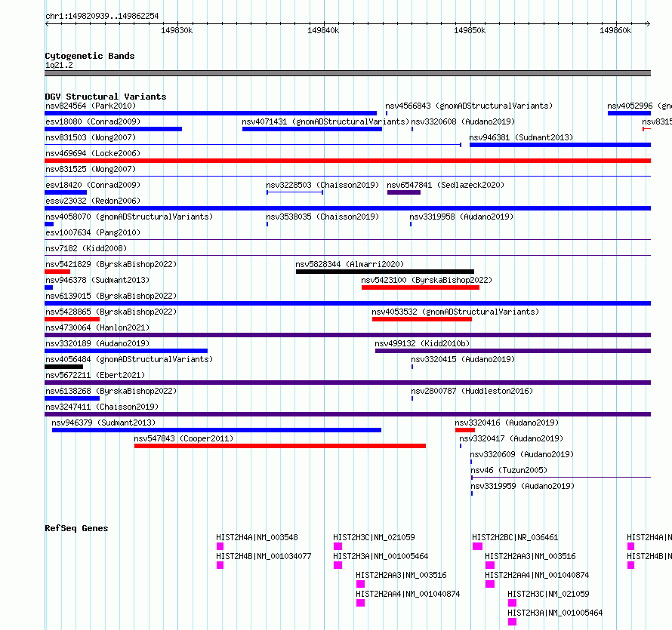Screen dimensions: 672x630
Task: Click the 149830k ruler tick label
Action: [x=177, y=30]
